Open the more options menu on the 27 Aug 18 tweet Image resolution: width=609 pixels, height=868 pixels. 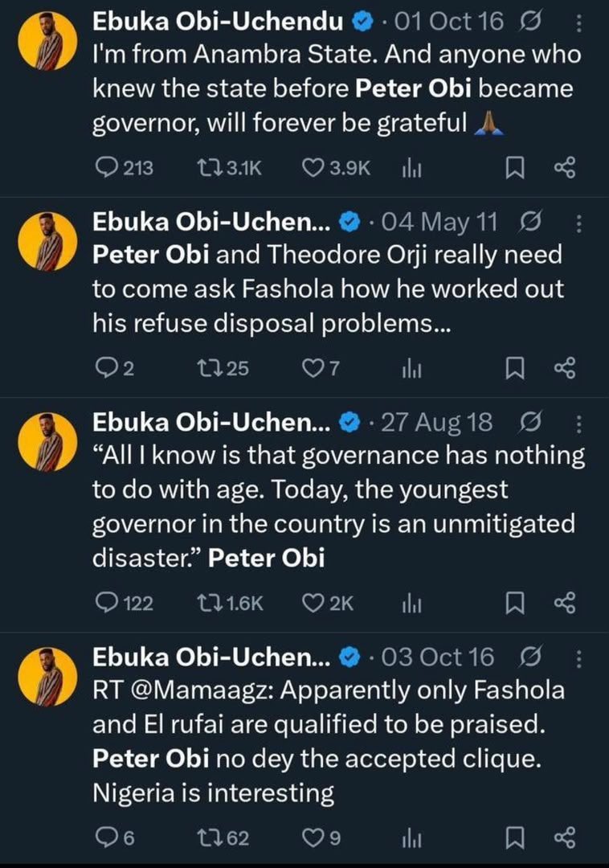(x=578, y=424)
